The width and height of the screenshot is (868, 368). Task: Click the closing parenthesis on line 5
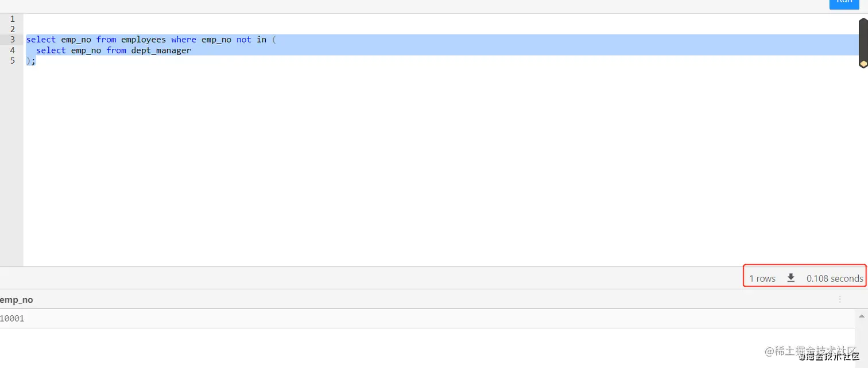pyautogui.click(x=28, y=61)
